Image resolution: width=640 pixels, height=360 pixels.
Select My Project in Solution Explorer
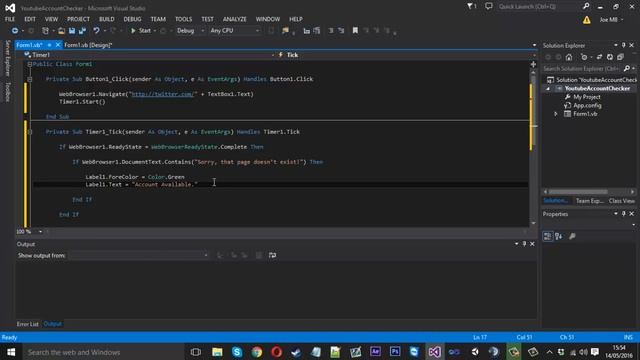[x=587, y=97]
